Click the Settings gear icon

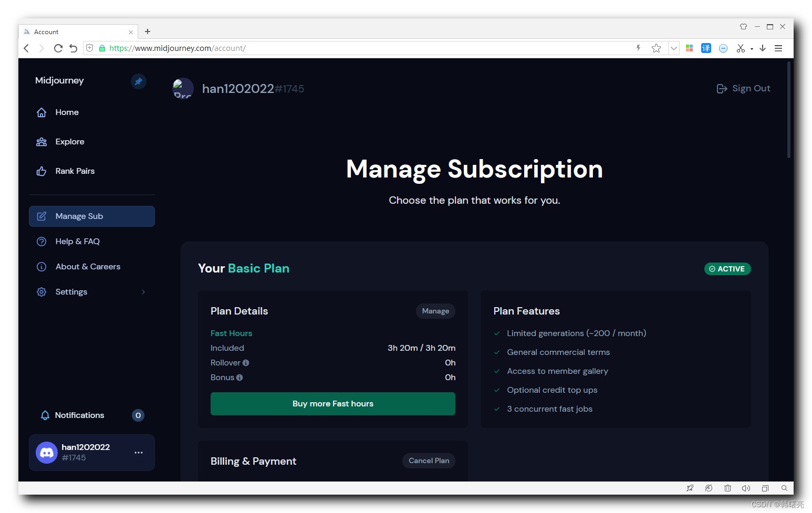pyautogui.click(x=41, y=292)
